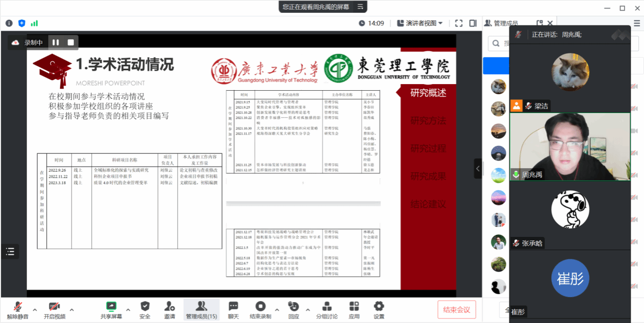Open 分组讨论 breakout rooms
Screen dimensions: 644x323
click(327, 309)
